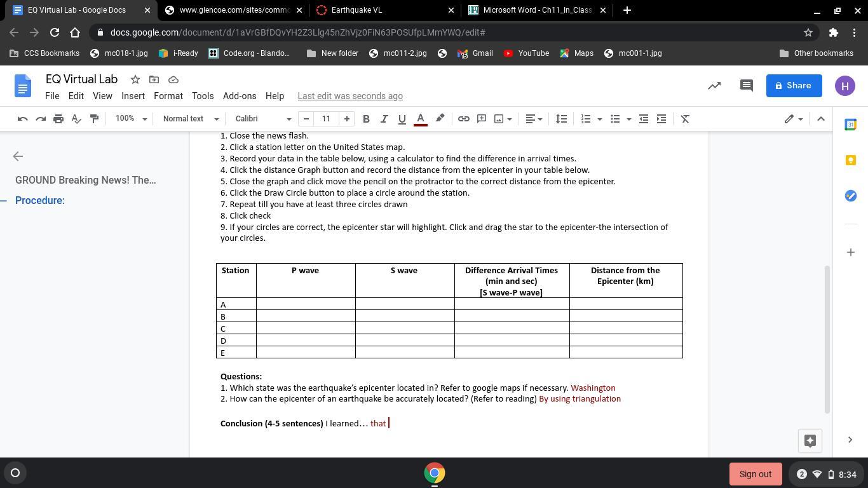Expand the numbered list options arrow
The width and height of the screenshot is (868, 488).
599,119
